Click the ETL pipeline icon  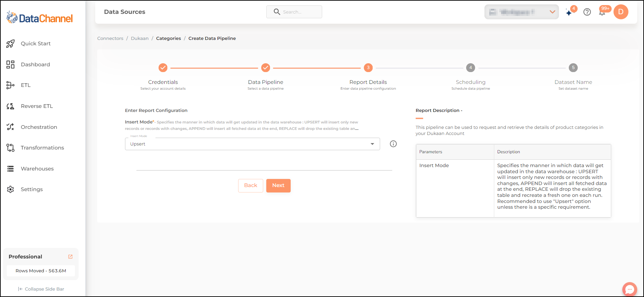tap(11, 85)
